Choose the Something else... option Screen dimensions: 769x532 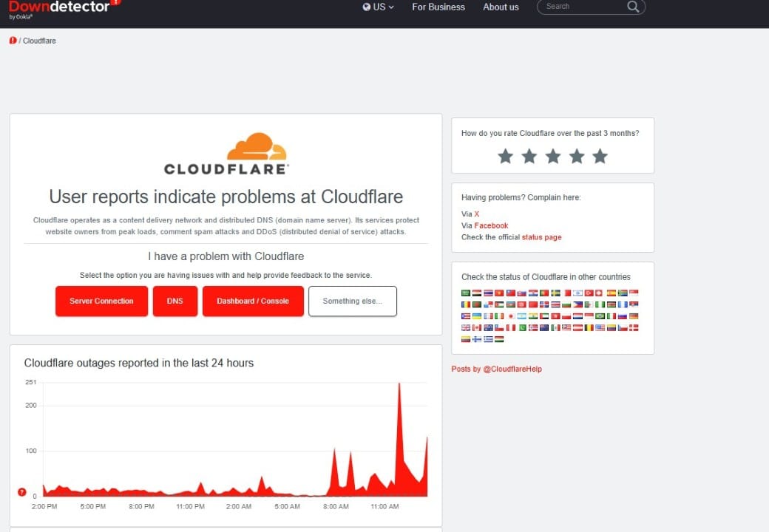tap(353, 301)
